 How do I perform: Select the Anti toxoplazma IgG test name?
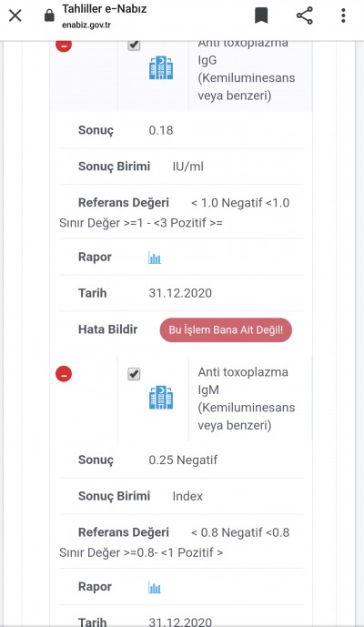click(x=247, y=69)
